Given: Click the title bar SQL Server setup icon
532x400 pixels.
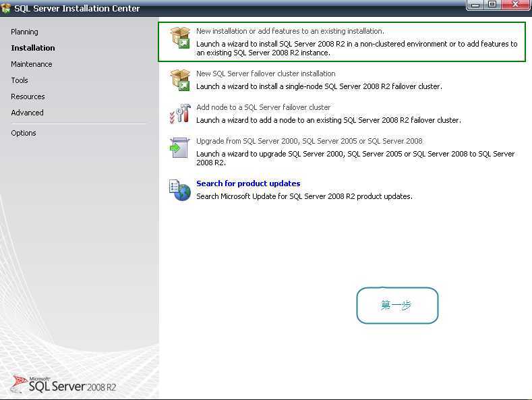Looking at the screenshot, I should click(x=6, y=8).
